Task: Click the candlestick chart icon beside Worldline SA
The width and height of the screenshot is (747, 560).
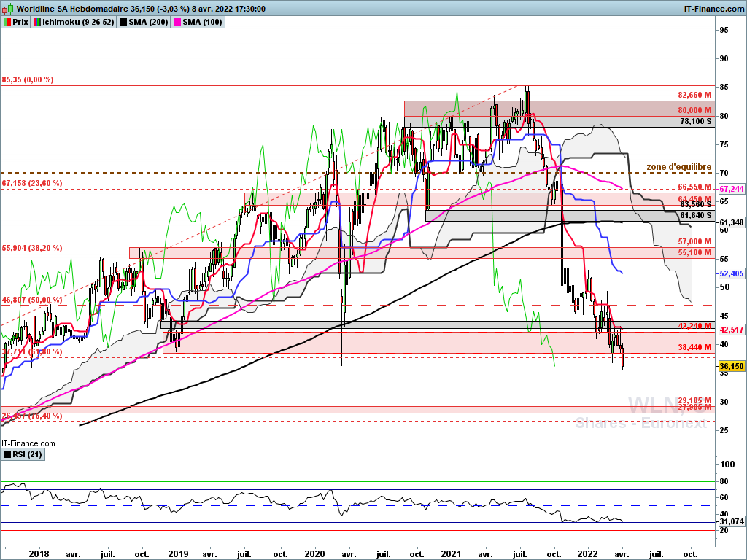Action: 9,9
